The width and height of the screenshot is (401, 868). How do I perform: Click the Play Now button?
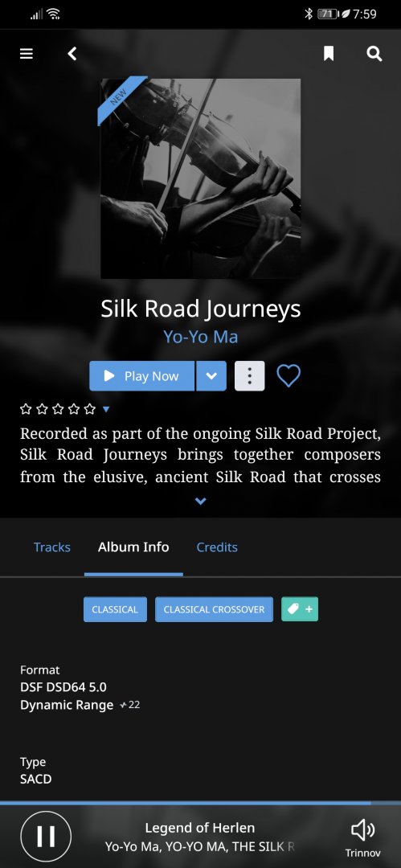[141, 376]
